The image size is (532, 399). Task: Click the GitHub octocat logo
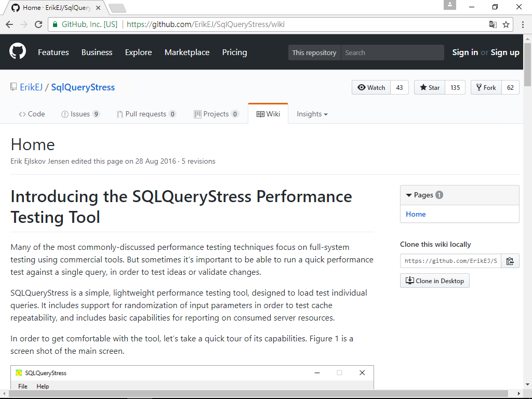pyautogui.click(x=17, y=52)
